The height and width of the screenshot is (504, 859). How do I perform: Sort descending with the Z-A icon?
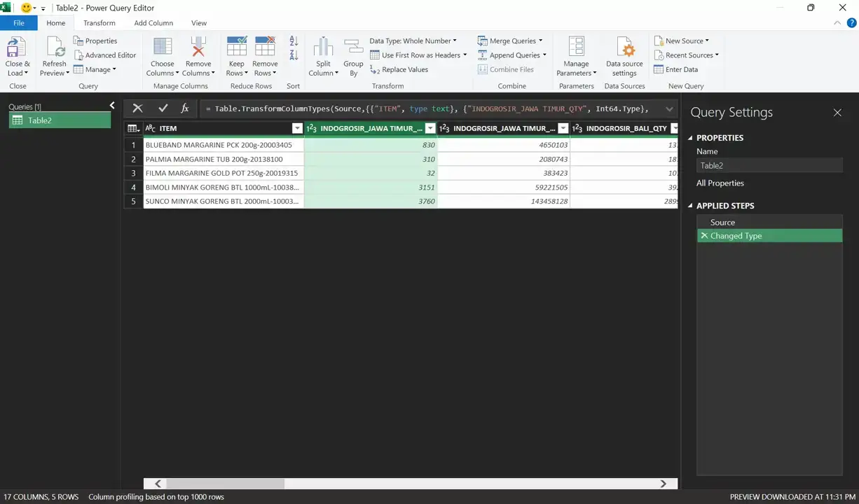294,55
